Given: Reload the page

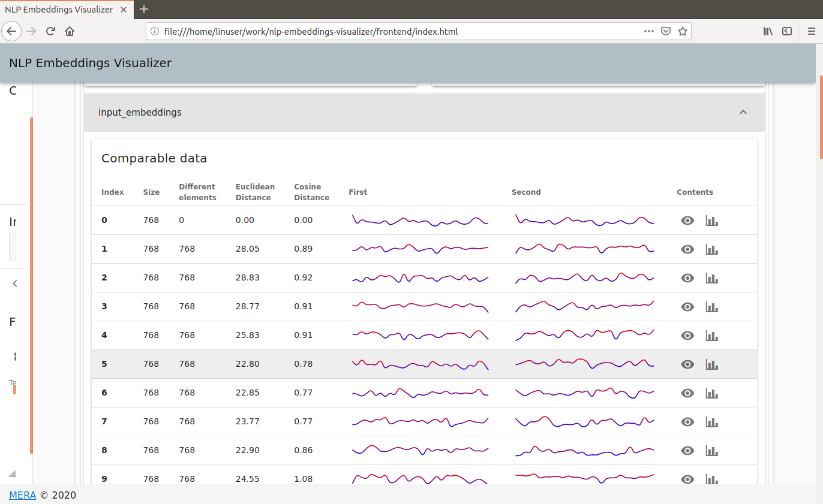Looking at the screenshot, I should coord(51,31).
